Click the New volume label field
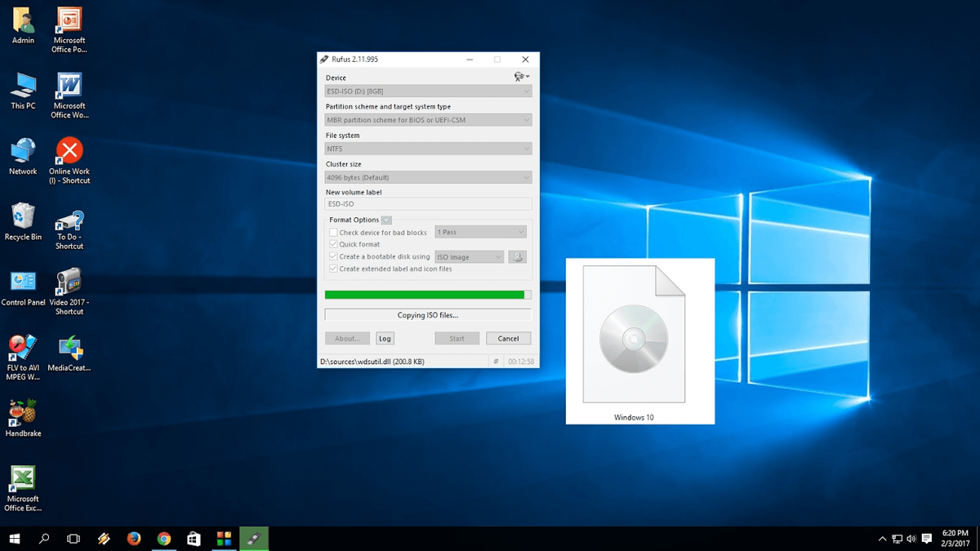This screenshot has height=551, width=980. 428,203
